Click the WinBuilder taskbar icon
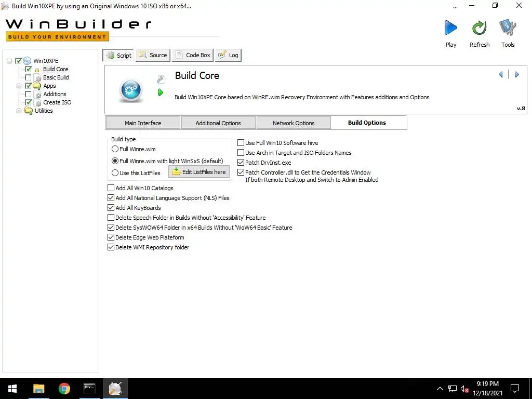The height and width of the screenshot is (399, 532). (115, 389)
